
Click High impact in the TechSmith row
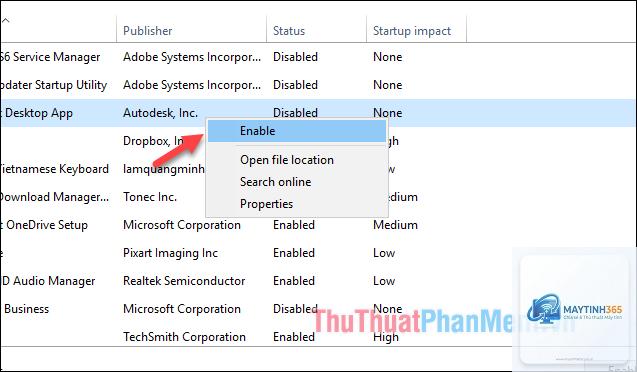[386, 337]
